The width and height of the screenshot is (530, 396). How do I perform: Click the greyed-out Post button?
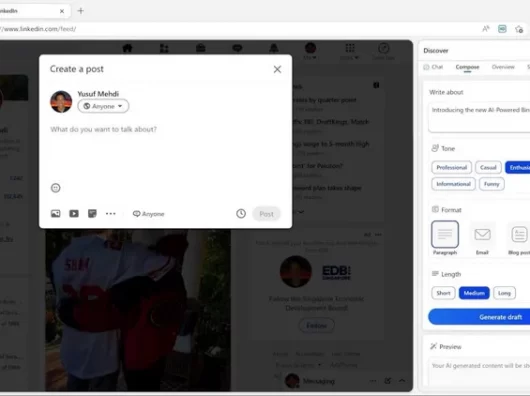coord(266,214)
